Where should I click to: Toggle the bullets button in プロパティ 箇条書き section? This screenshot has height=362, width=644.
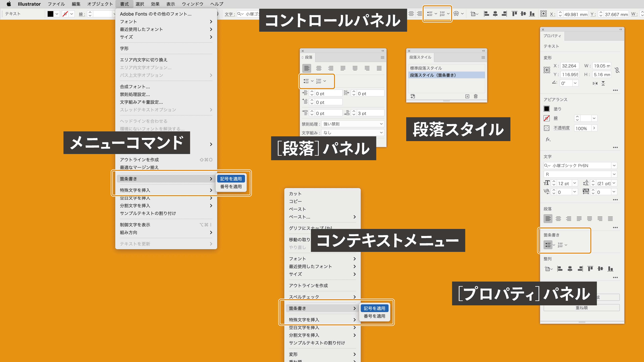pyautogui.click(x=548, y=245)
